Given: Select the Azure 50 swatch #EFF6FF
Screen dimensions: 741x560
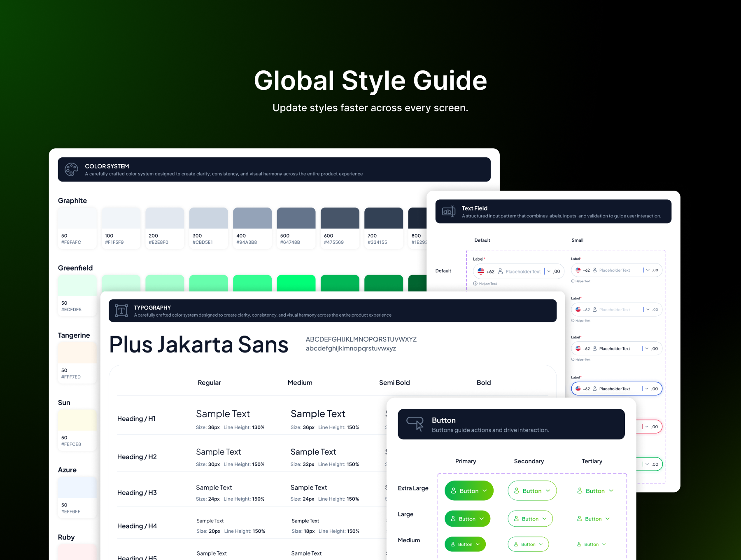Looking at the screenshot, I should click(77, 497).
